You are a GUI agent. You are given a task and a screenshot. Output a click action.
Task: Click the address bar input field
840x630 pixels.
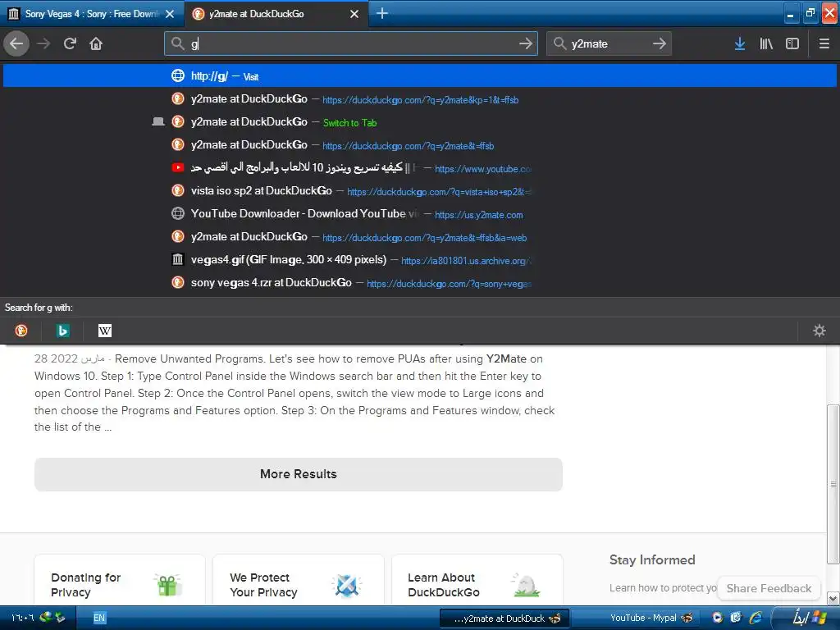(x=351, y=43)
